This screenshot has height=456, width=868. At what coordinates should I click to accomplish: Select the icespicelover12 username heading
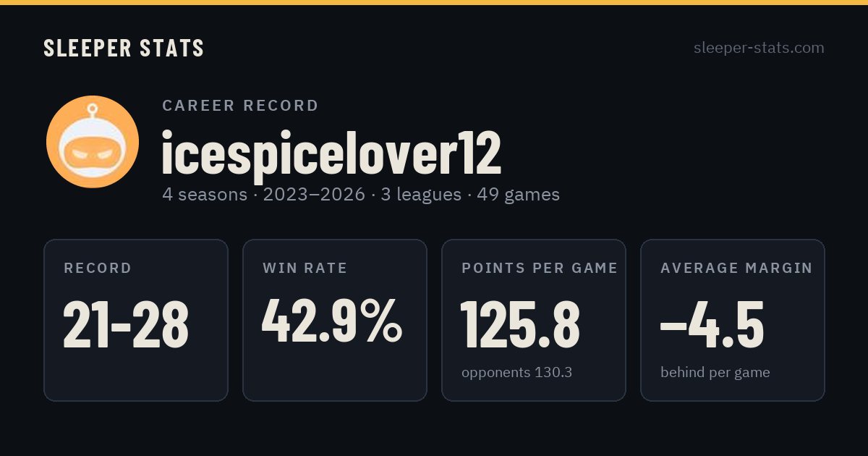pos(331,153)
